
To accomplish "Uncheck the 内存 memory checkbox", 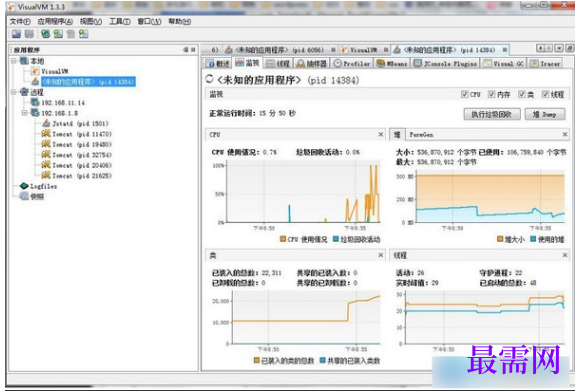I will pyautogui.click(x=491, y=94).
